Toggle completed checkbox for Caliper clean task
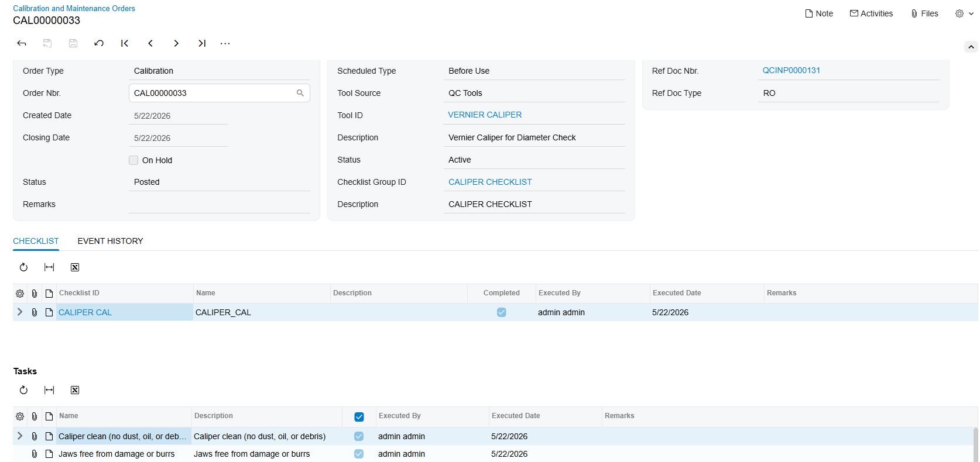 tap(359, 436)
